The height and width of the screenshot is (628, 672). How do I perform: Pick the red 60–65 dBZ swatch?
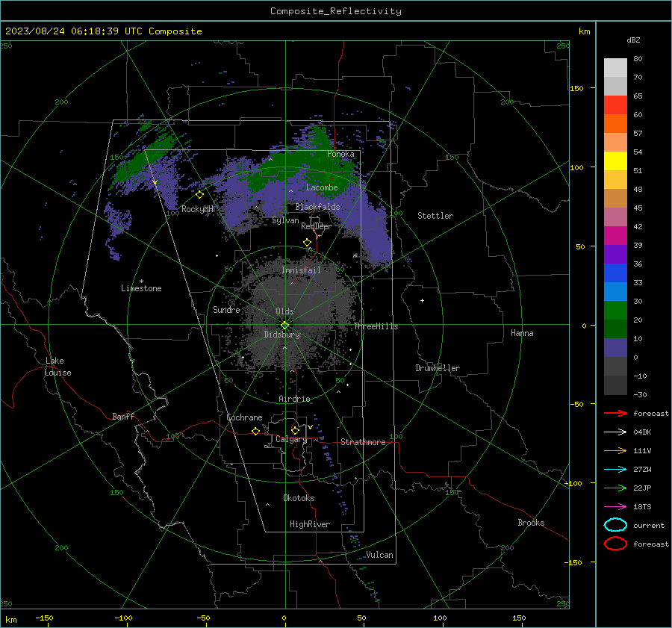point(615,105)
